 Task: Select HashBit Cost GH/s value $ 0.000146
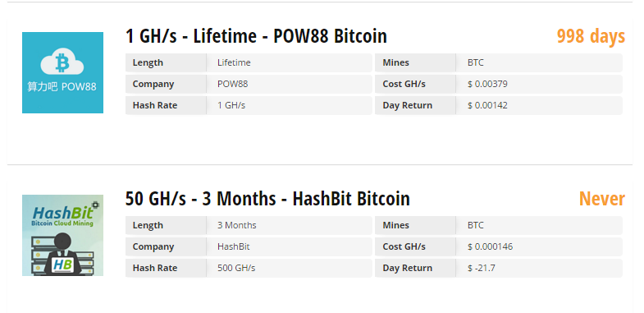[x=490, y=246]
